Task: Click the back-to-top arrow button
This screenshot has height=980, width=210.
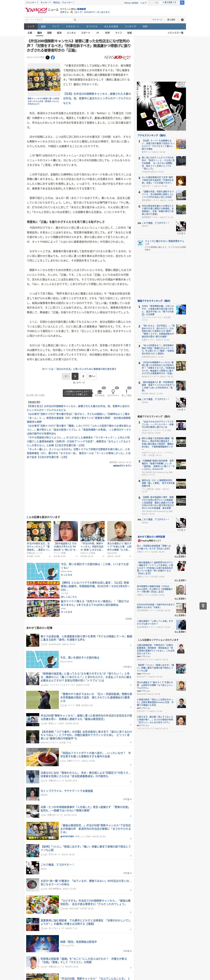Action: [203, 606]
